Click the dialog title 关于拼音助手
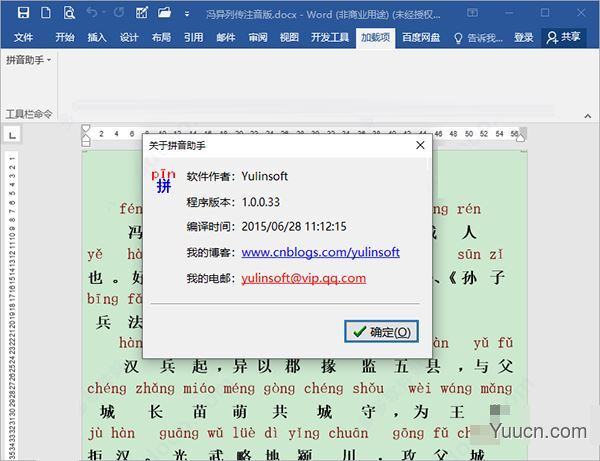Image resolution: width=600 pixels, height=461 pixels. (177, 146)
